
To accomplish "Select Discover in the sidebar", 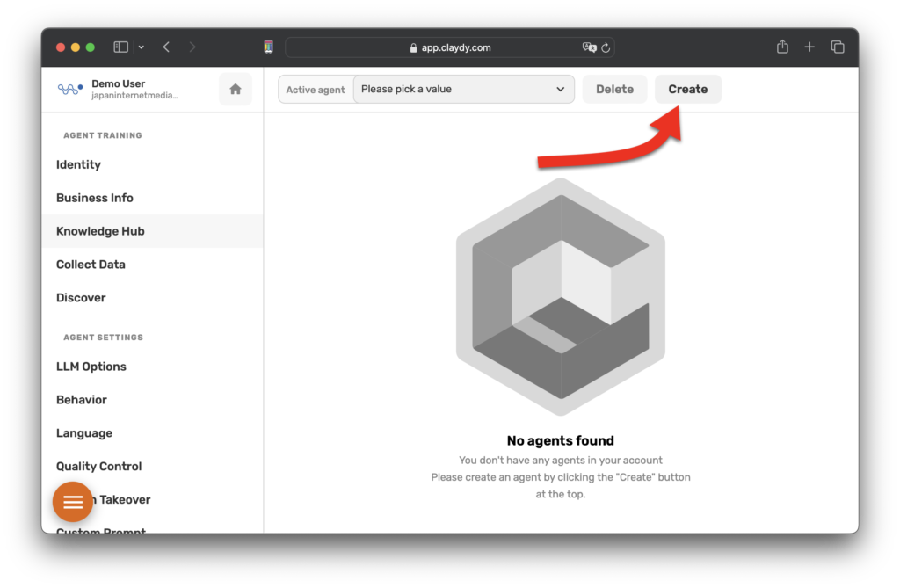I will (x=81, y=298).
